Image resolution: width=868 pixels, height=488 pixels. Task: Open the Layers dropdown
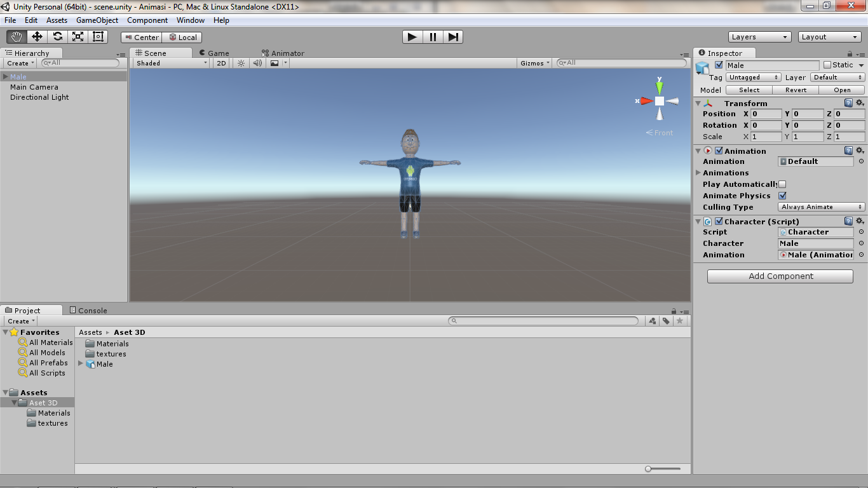759,37
